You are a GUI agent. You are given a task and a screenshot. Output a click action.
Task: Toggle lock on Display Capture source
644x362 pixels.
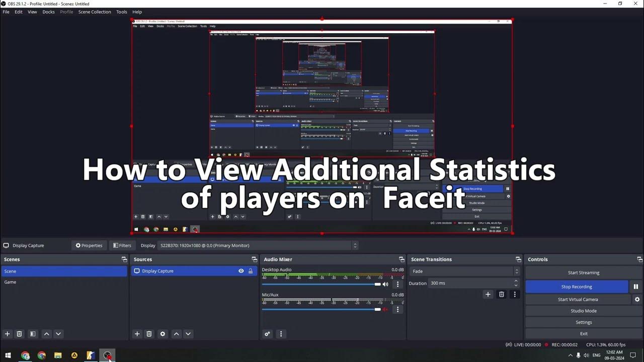pyautogui.click(x=251, y=271)
